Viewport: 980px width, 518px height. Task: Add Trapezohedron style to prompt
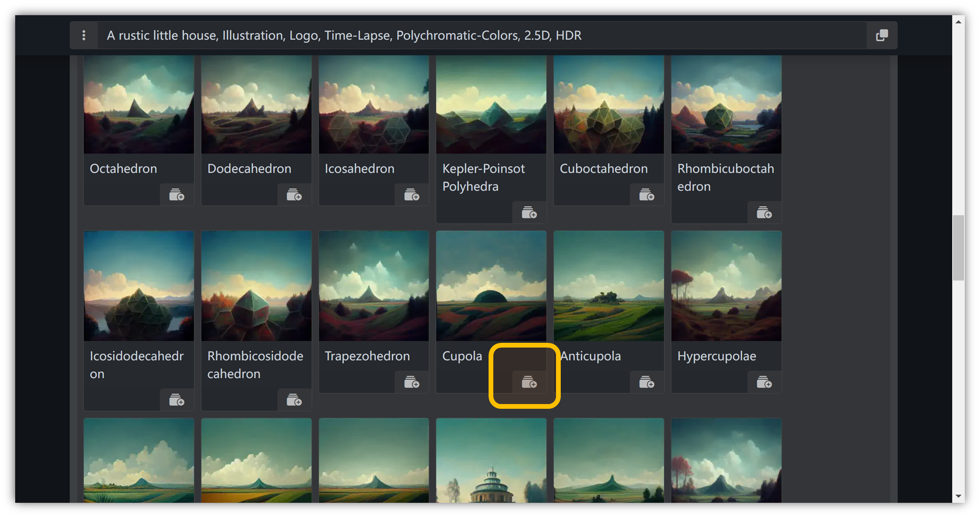[411, 382]
